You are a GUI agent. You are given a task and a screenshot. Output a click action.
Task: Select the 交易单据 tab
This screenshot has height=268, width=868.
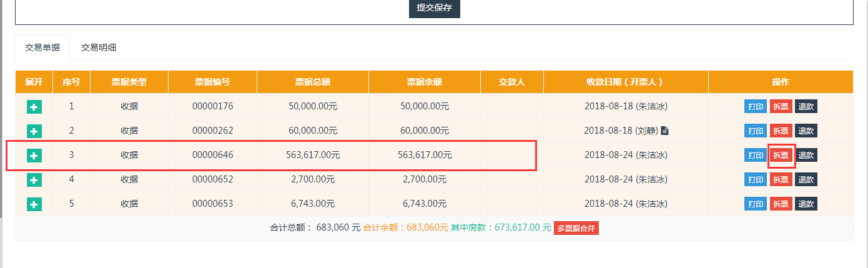click(42, 47)
